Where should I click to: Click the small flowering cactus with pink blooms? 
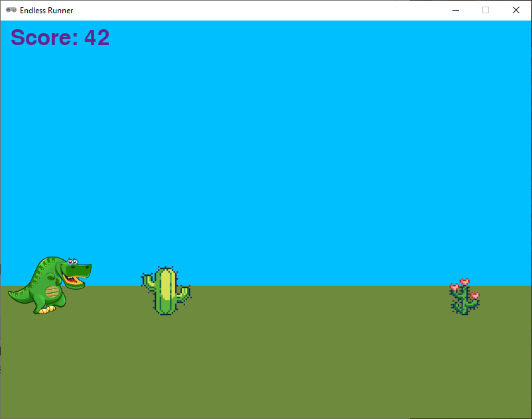(464, 296)
